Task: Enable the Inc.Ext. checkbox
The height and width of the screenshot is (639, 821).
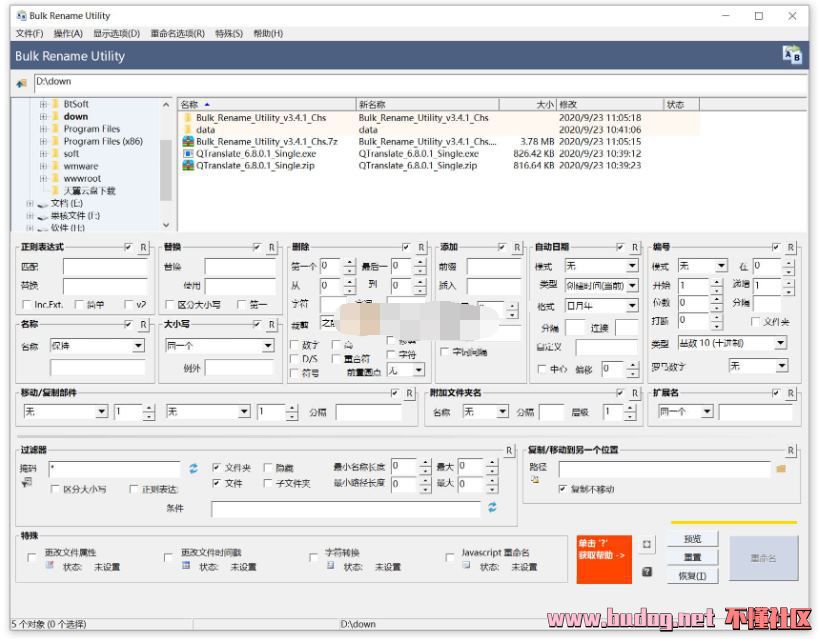Action: pyautogui.click(x=26, y=304)
